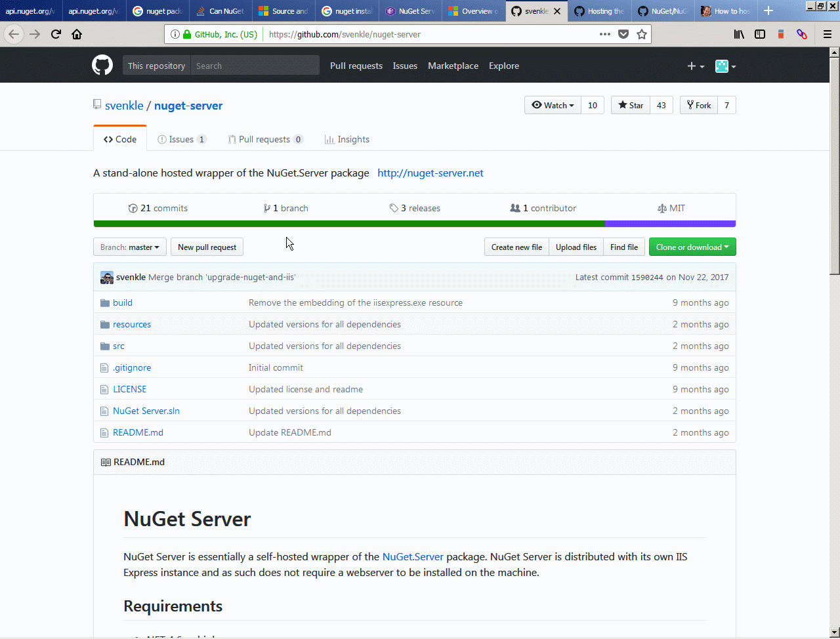This screenshot has height=639, width=840.
Task: Expand the Branch: master selector
Action: coord(130,247)
